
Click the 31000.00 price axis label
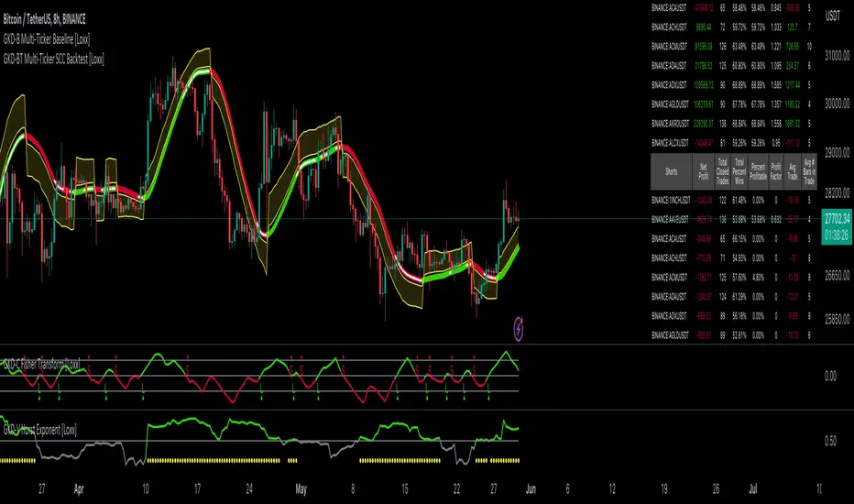(838, 56)
